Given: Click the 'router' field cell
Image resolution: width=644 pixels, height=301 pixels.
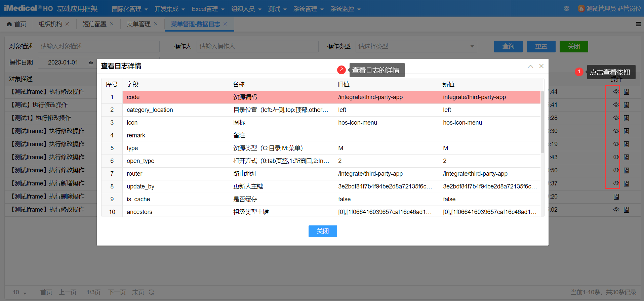Looking at the screenshot, I should 134,174.
